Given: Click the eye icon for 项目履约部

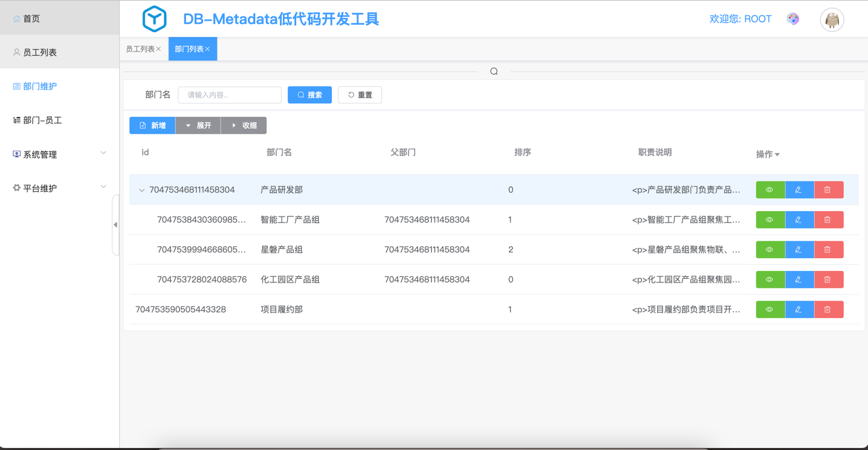Looking at the screenshot, I should (x=769, y=310).
